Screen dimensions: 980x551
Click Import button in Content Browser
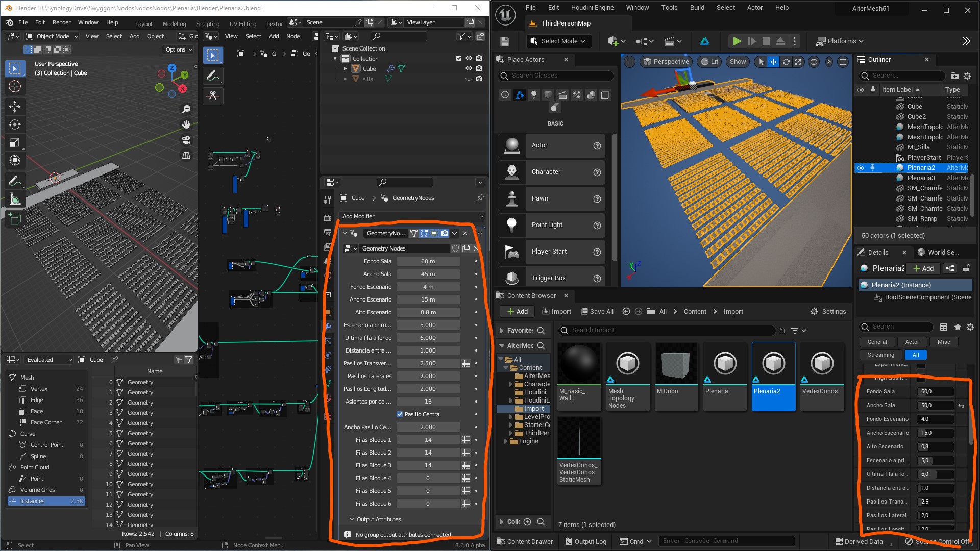(556, 311)
